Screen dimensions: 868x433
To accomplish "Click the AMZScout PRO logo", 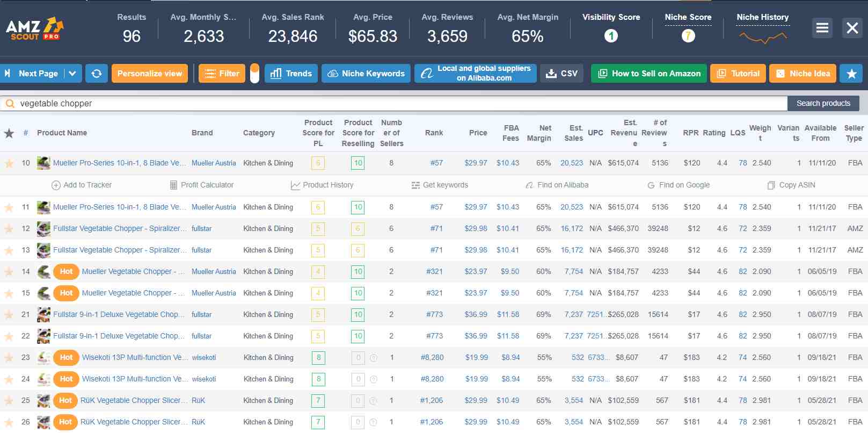I will [34, 28].
